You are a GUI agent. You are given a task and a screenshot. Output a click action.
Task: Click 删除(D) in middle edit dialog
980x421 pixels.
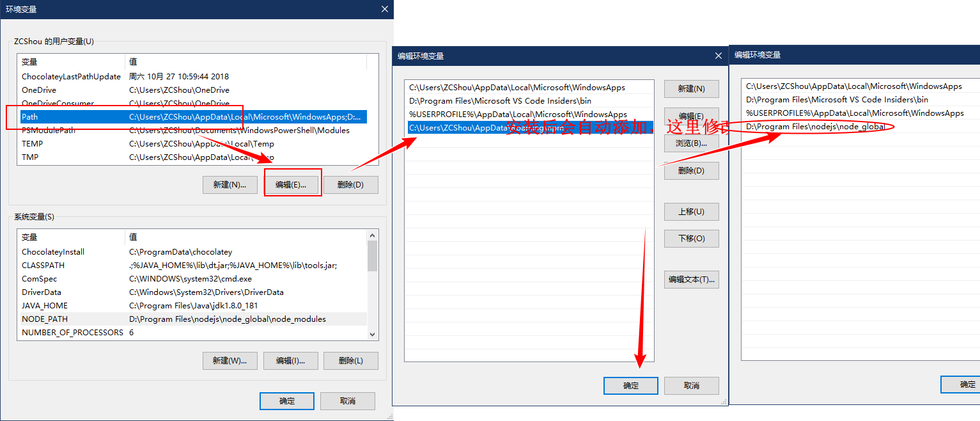point(691,171)
